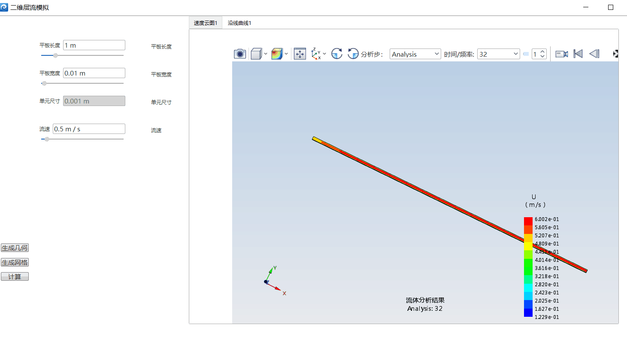This screenshot has height=364, width=627.
Task: Click the 流速 slider handle
Action: [47, 139]
